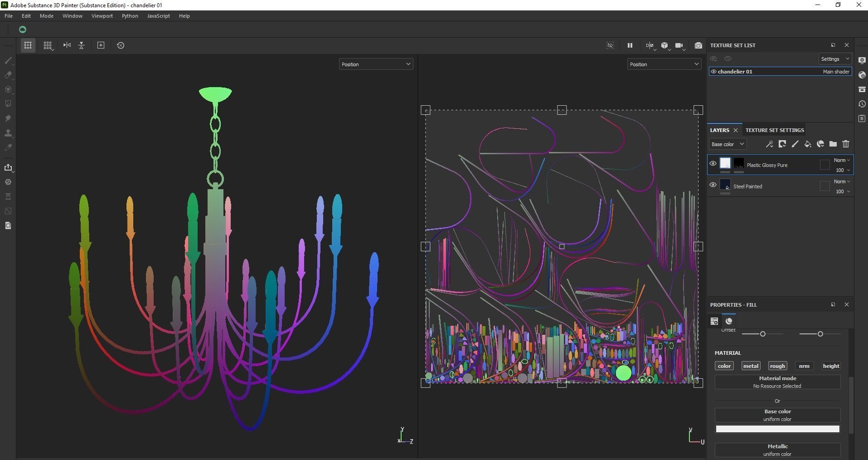Switch to the Texture Set Settings tab

pos(775,130)
